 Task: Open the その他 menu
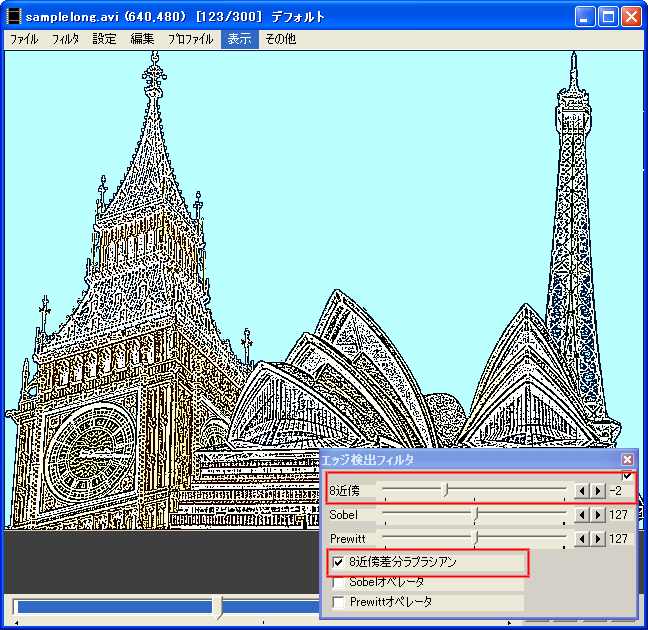pos(280,39)
